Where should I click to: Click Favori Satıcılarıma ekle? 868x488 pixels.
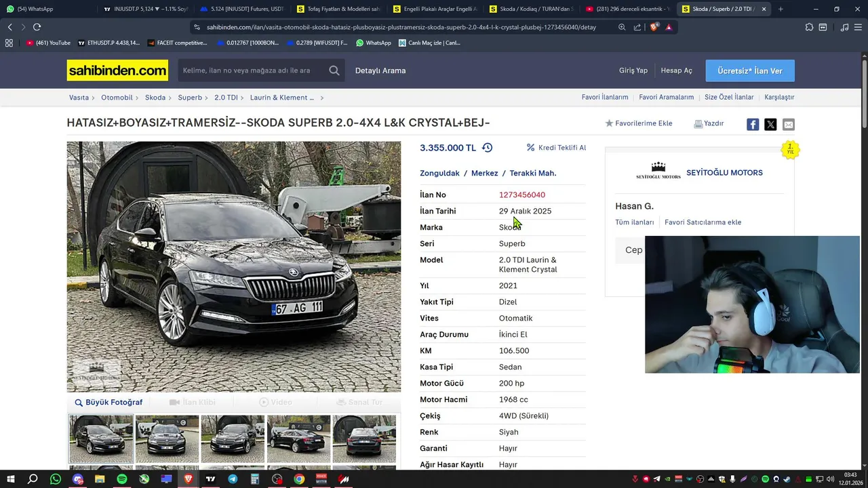pos(703,222)
